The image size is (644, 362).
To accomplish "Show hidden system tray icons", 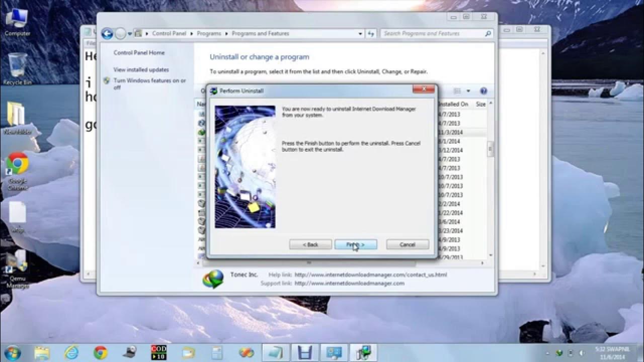I will [548, 352].
